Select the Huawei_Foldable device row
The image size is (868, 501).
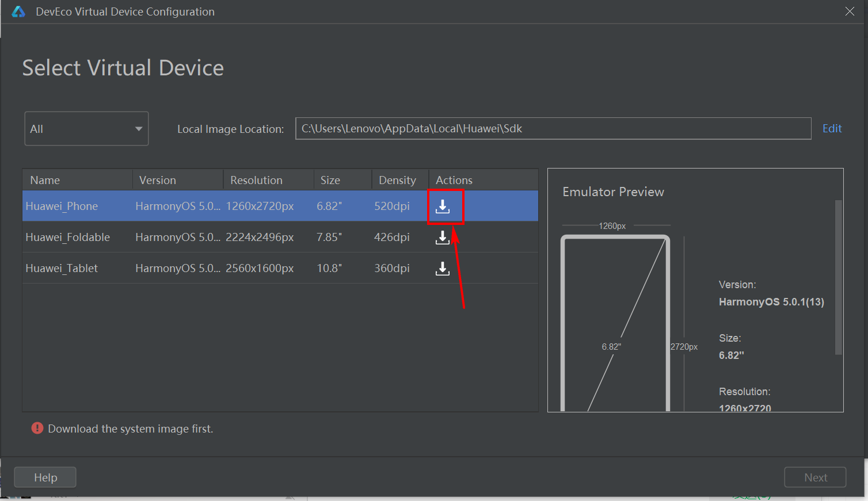(x=68, y=237)
